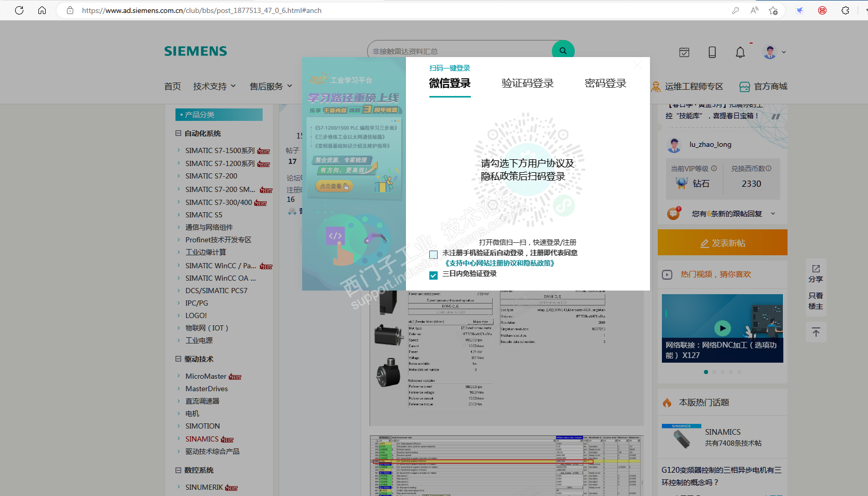
Task: Click the search input field
Action: [459, 51]
